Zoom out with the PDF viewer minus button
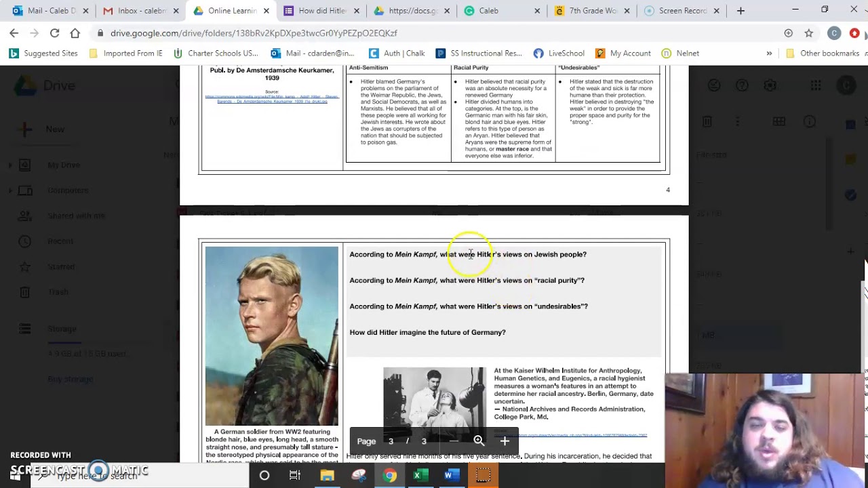 (x=453, y=441)
